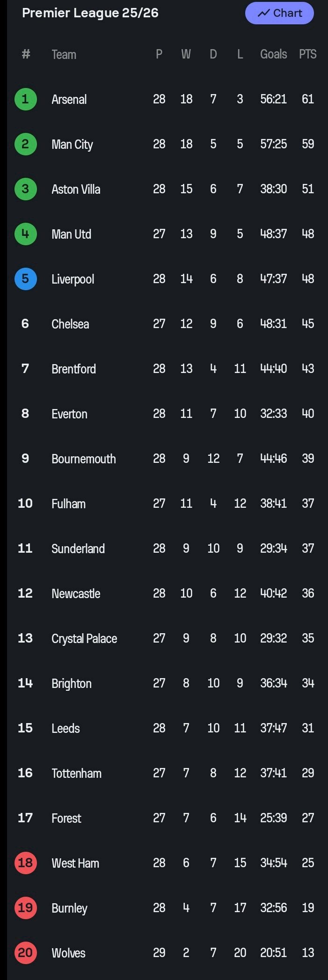Select Crystal Palace in the table
Viewport: 328px width, 980px height.
click(x=84, y=638)
